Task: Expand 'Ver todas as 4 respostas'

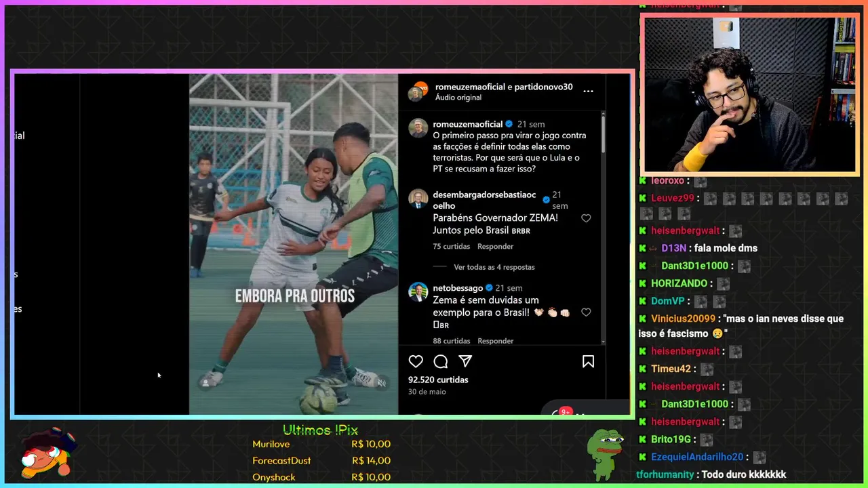Action: [x=494, y=267]
